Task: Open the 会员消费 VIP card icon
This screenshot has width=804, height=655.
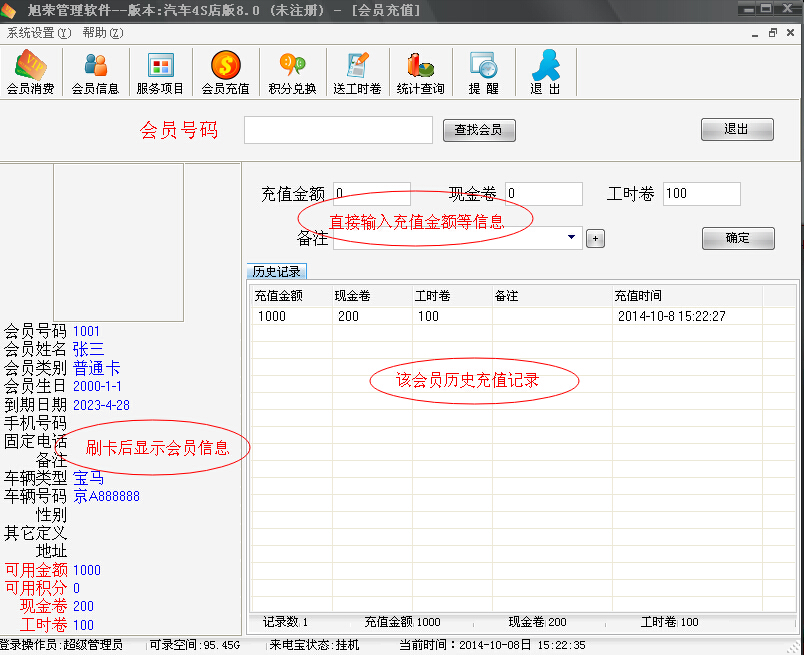Action: (x=30, y=72)
